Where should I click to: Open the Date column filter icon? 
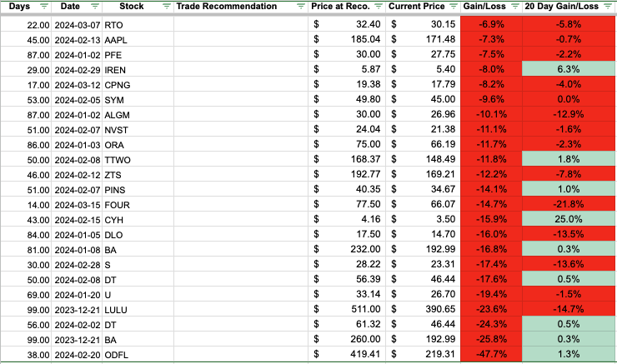(95, 7)
